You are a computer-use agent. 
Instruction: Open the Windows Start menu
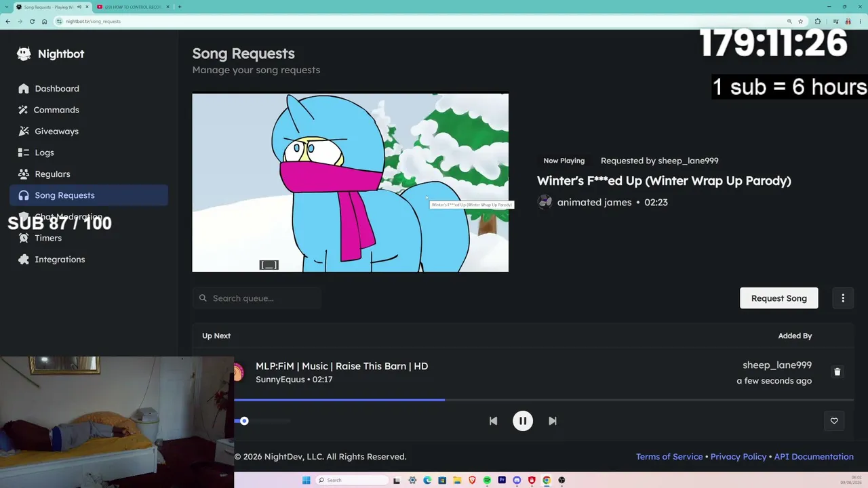pyautogui.click(x=307, y=481)
